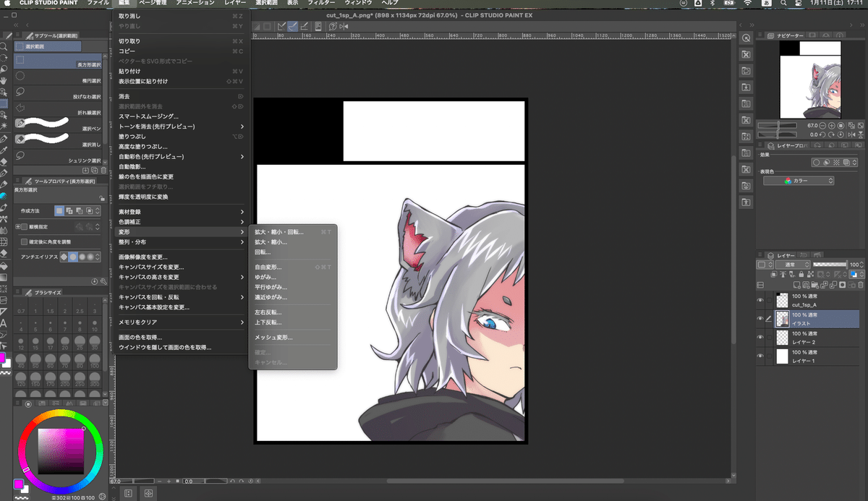Click 画像解像度を変更 menu entry
Screen dimensions: 868x501
(x=181, y=257)
